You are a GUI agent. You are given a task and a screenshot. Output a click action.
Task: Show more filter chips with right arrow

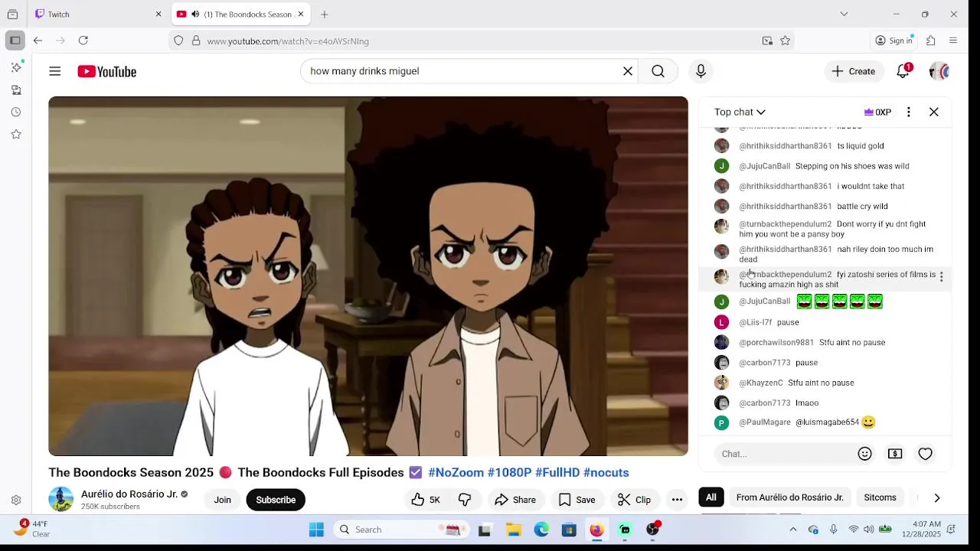937,497
